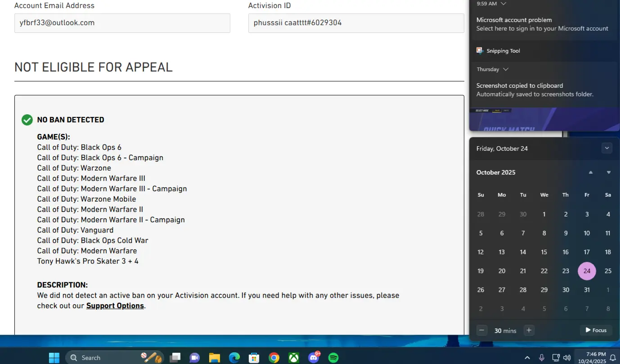This screenshot has height=364, width=620.
Task: Switch to Google Chrome on the taskbar
Action: click(x=274, y=358)
